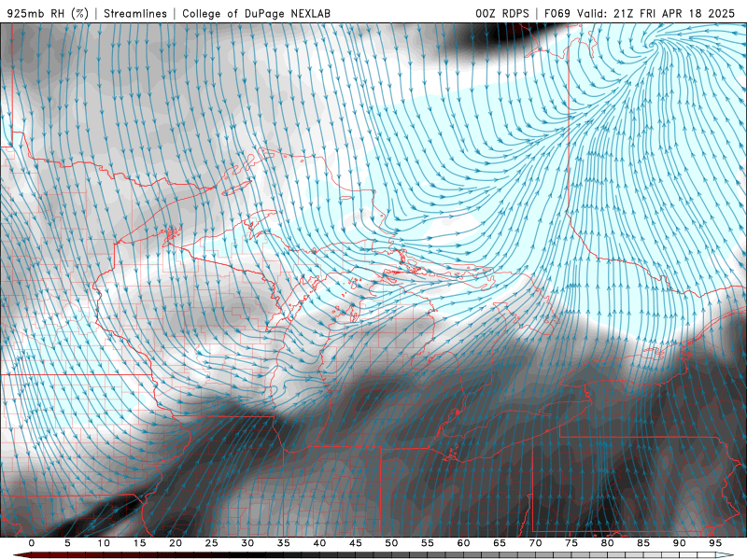Click the "75" colorbar scale label
This screenshot has width=747, height=560.
pos(571,543)
